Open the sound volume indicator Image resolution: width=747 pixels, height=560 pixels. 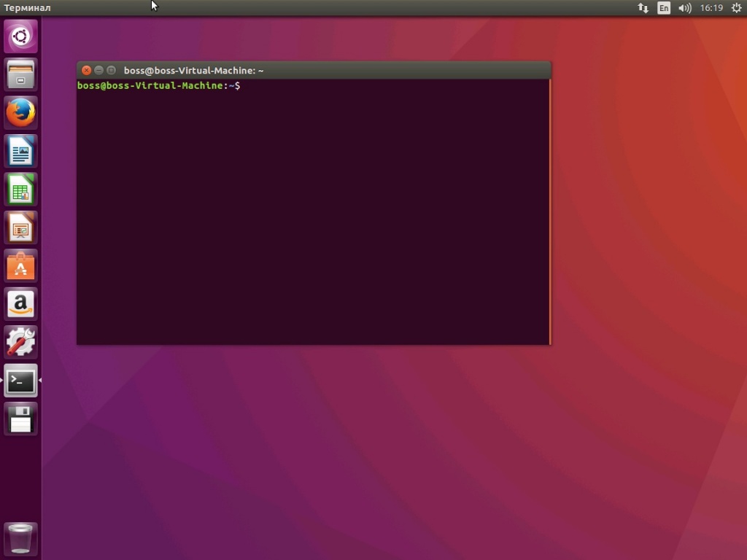[x=684, y=8]
